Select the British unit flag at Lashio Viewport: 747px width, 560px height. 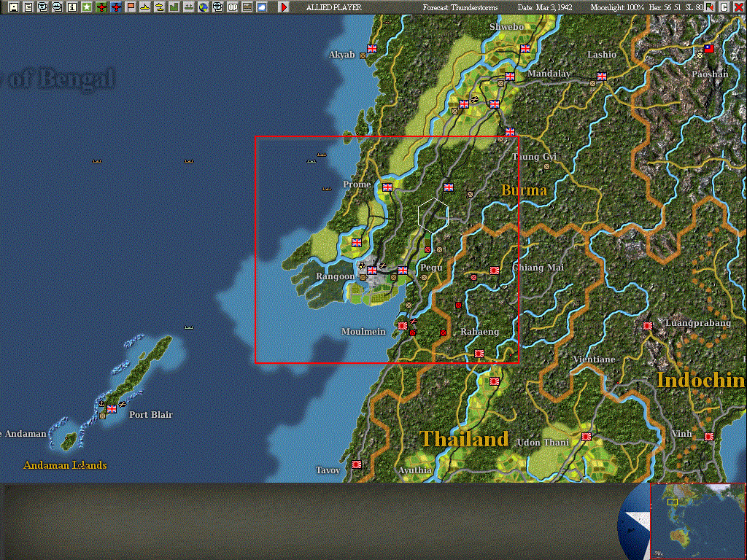coord(602,76)
